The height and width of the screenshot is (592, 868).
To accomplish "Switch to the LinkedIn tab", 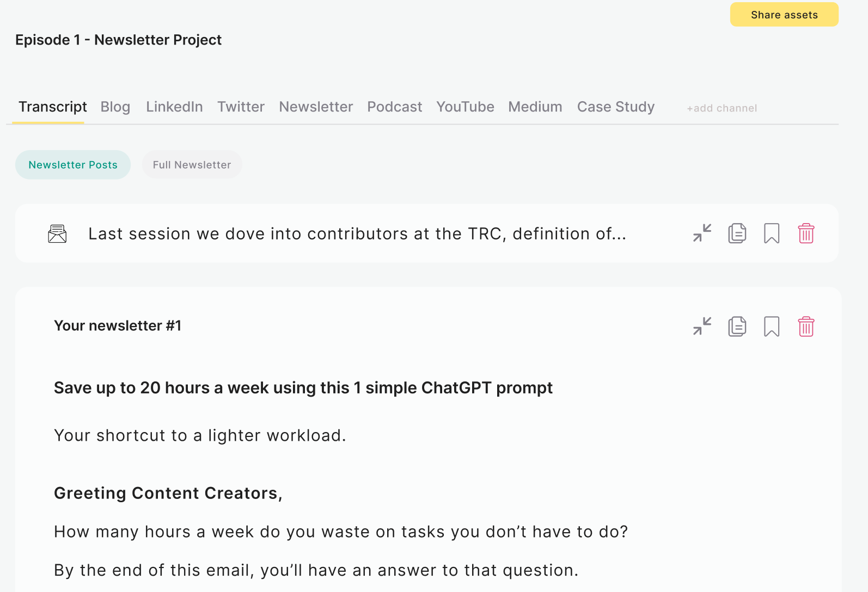I will (174, 107).
